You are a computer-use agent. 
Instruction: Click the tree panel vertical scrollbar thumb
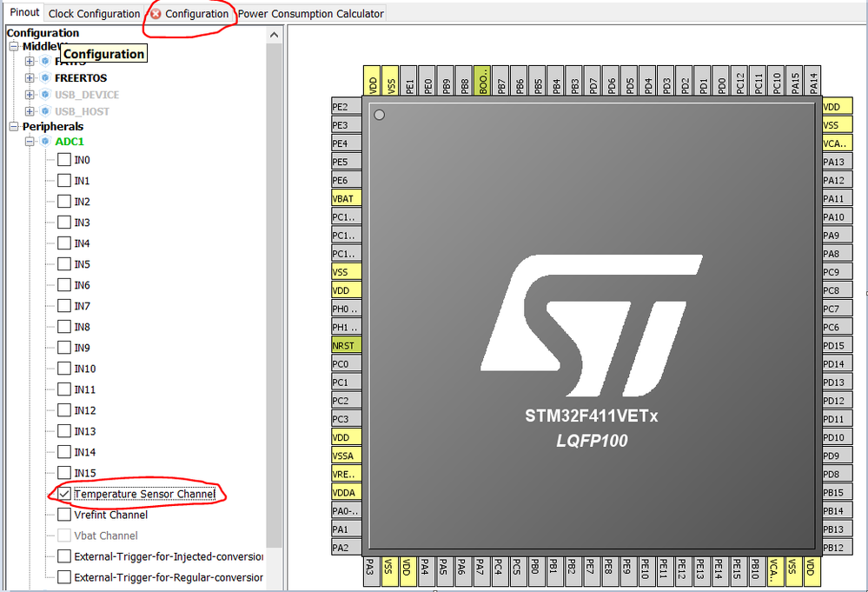[274, 296]
